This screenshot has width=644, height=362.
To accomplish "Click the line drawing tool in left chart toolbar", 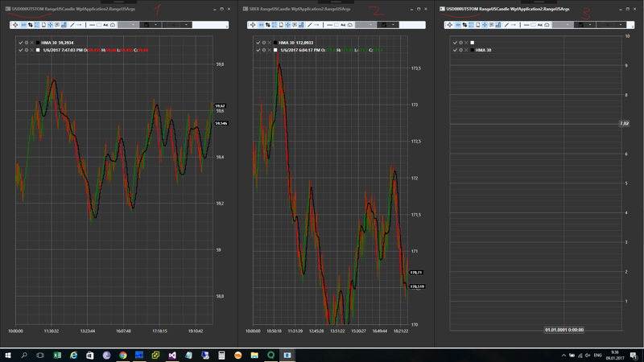I will (72, 25).
